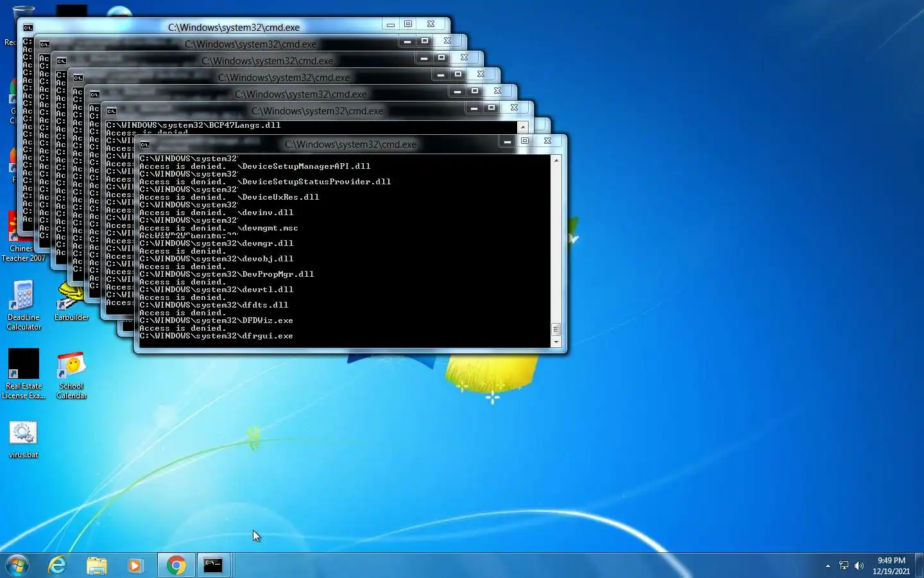Show hidden system tray icons
This screenshot has height=578, width=924.
coord(828,566)
